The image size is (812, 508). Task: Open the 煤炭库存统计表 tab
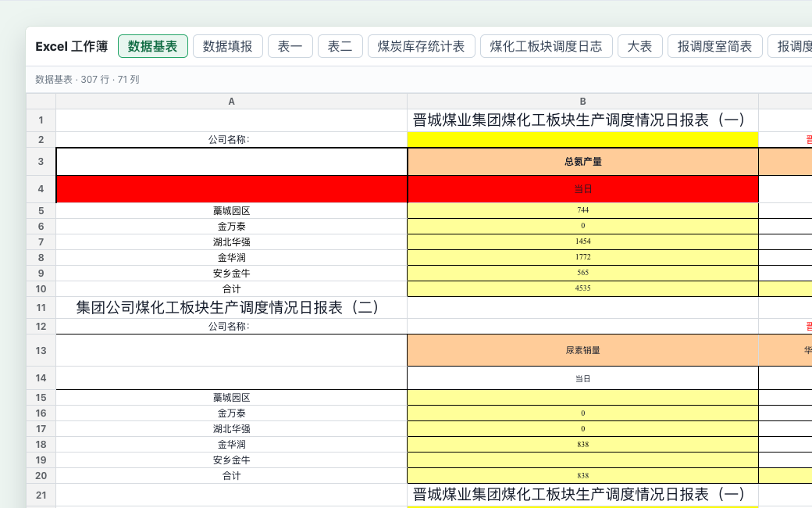(x=422, y=46)
